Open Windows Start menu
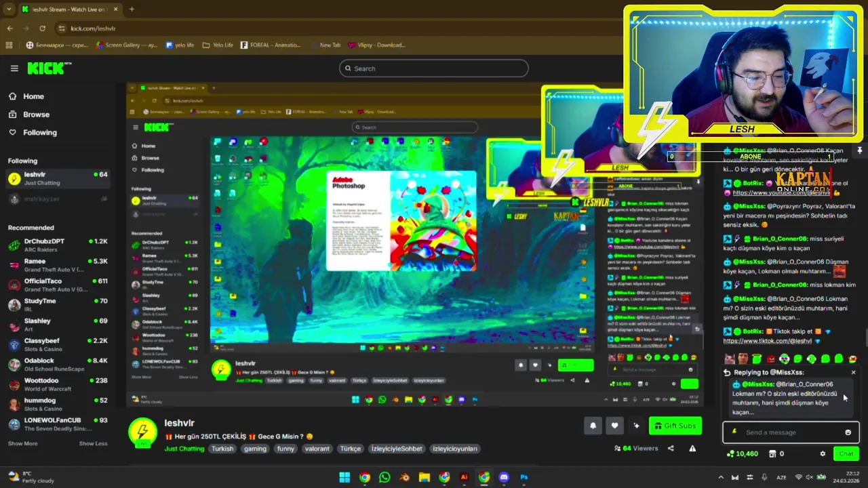 [x=344, y=477]
